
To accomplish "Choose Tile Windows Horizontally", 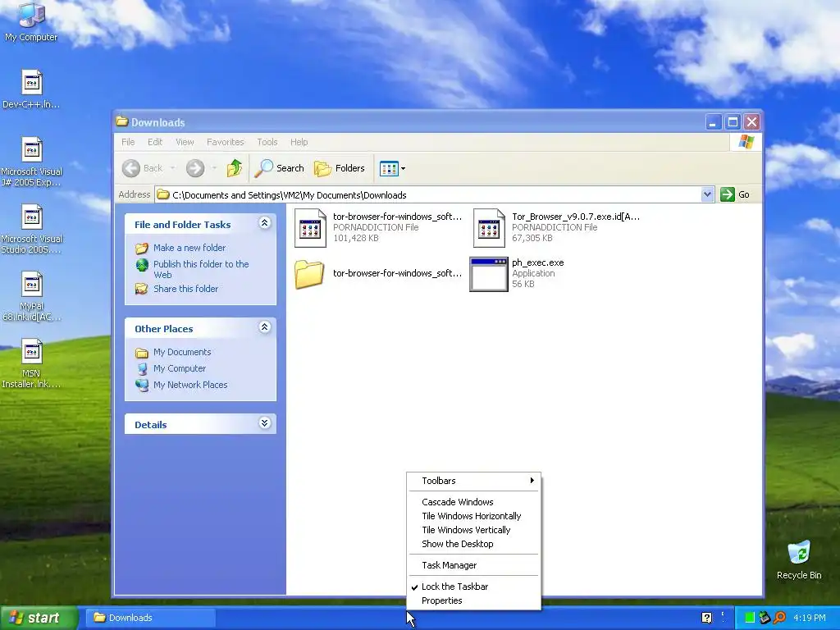I will coord(473,516).
